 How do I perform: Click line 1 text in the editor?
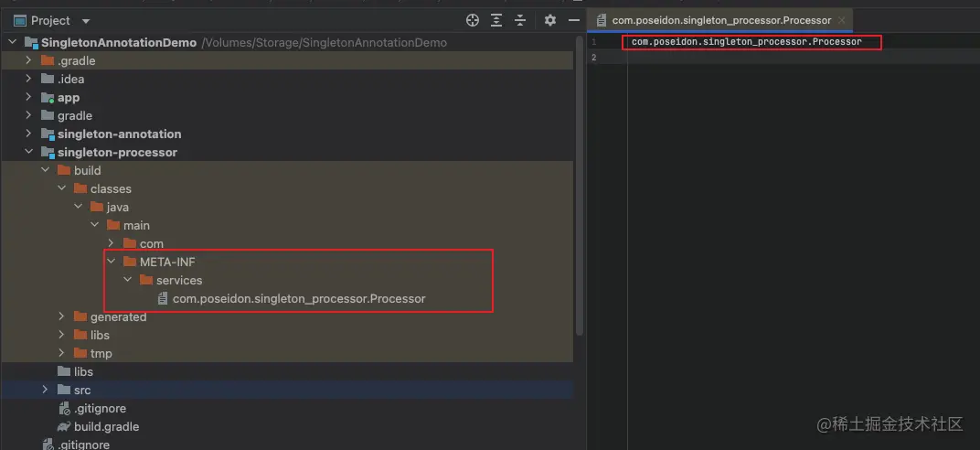coord(746,42)
